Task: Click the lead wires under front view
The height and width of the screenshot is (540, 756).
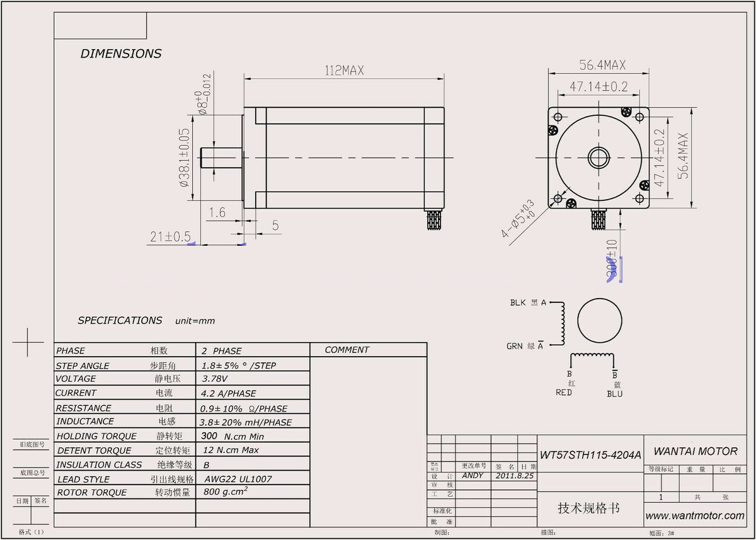Action: 597,221
